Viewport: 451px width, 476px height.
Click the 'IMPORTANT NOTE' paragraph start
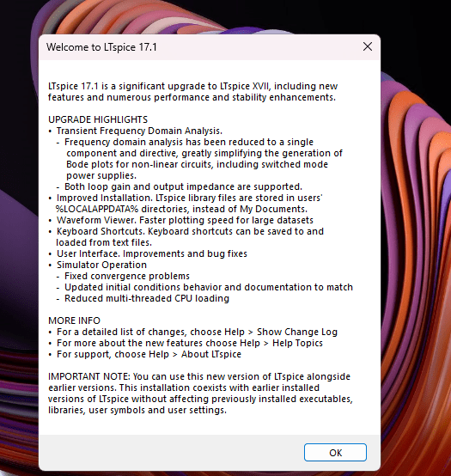tap(199, 376)
